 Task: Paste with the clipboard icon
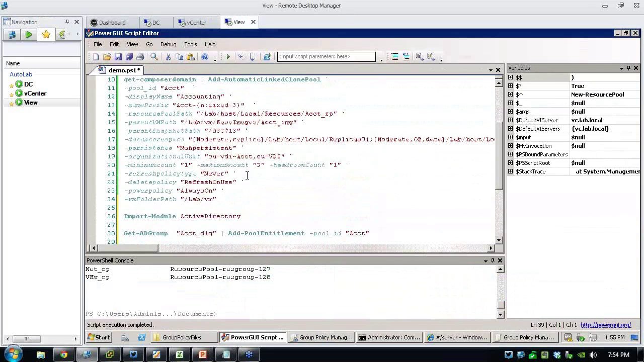pos(190,57)
